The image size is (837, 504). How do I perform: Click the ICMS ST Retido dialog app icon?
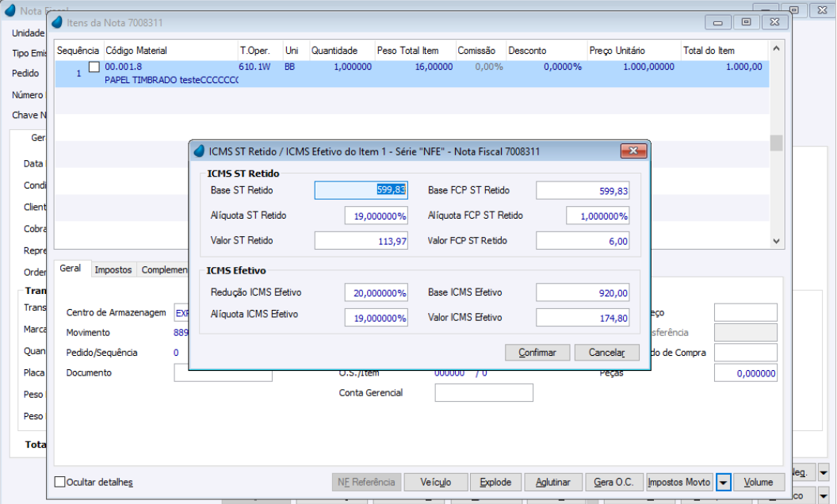point(199,151)
